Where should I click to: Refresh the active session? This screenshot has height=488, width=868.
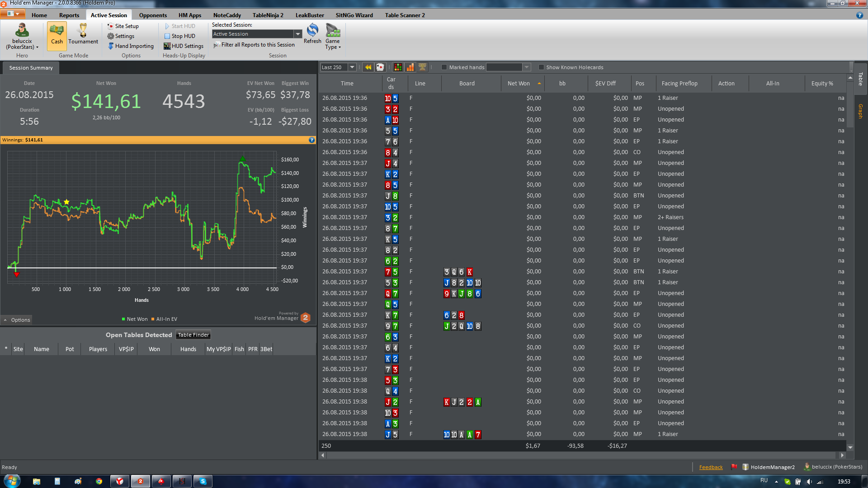312,34
